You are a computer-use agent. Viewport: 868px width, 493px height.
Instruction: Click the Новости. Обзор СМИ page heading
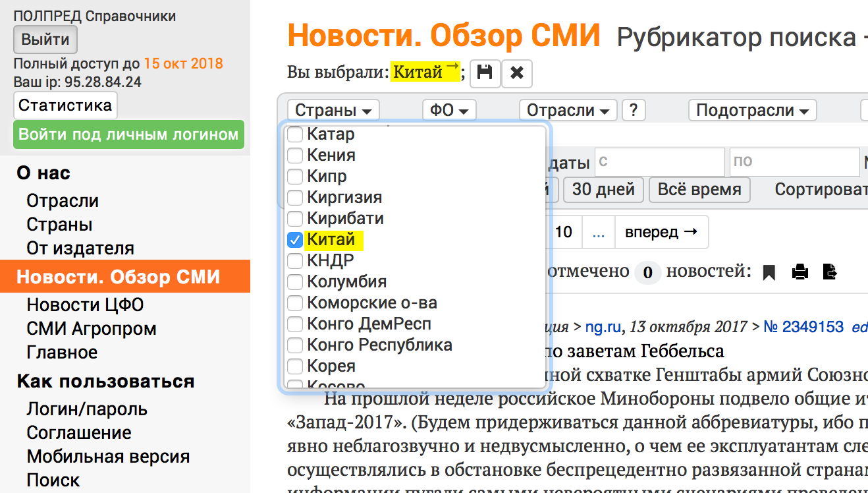click(445, 36)
